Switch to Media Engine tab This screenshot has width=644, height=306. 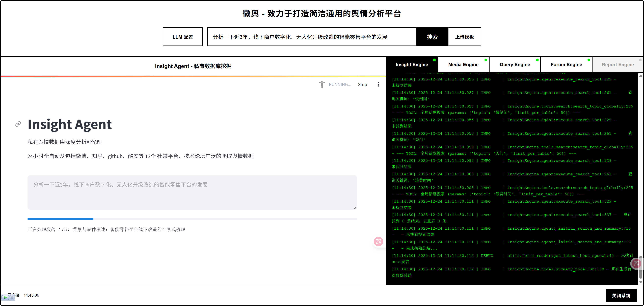tap(463, 65)
